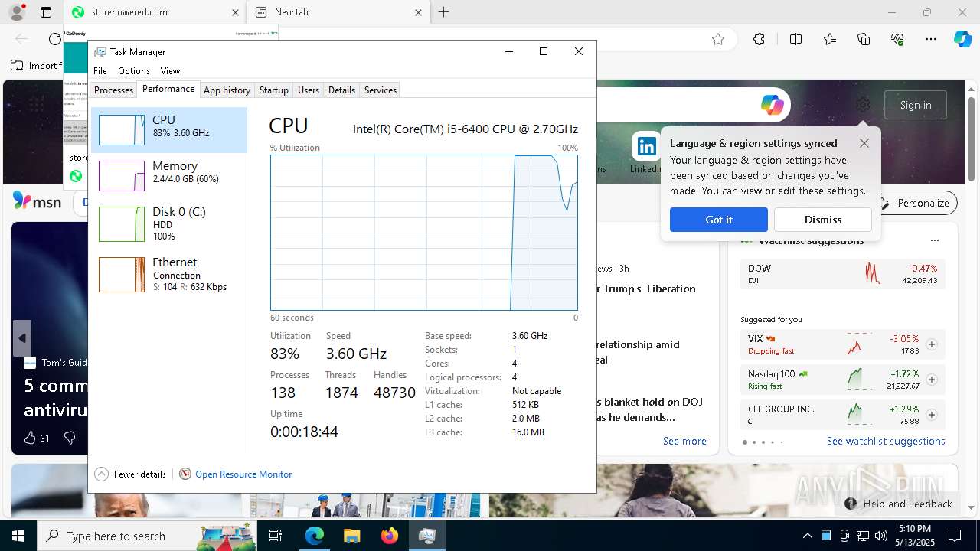Open Task Manager View menu
This screenshot has height=551, width=980.
click(x=170, y=71)
